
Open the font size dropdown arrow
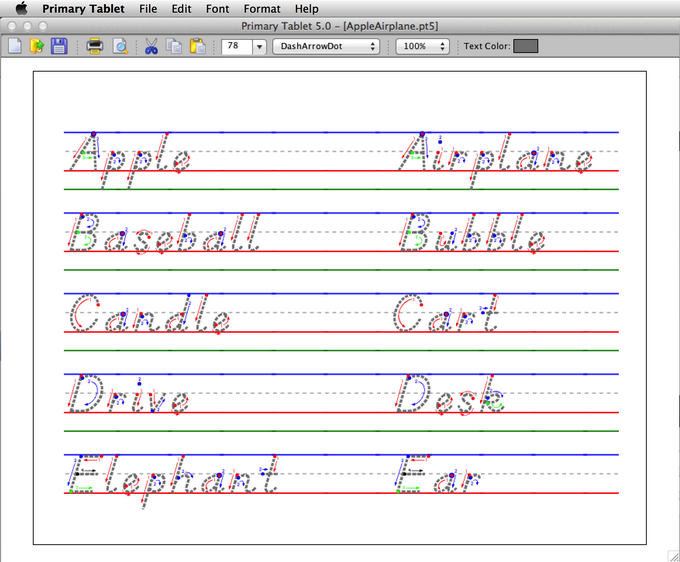(x=260, y=46)
